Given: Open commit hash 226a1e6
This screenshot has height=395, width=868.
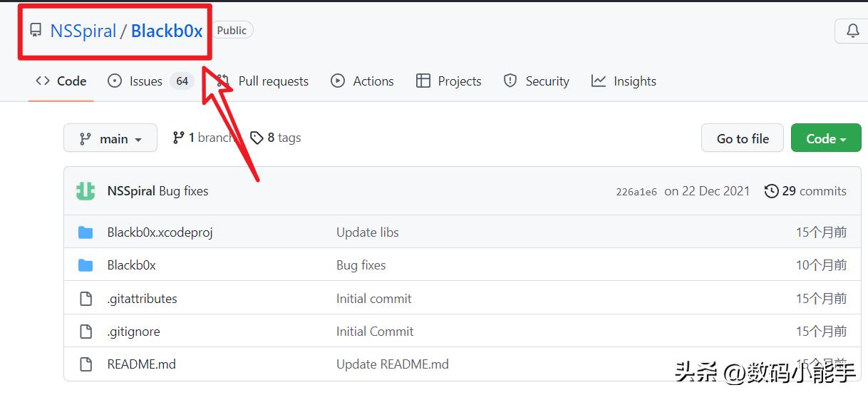Looking at the screenshot, I should (636, 192).
